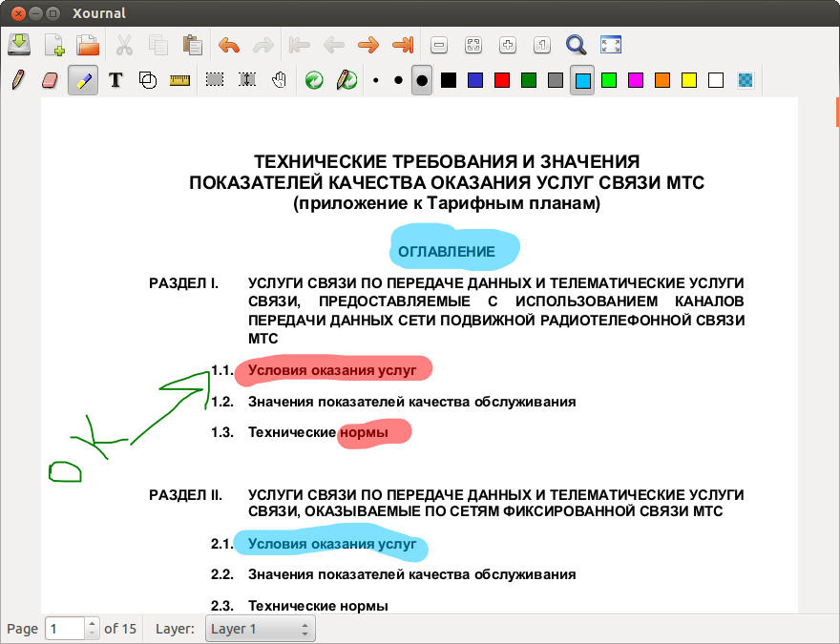Viewport: 840px width, 644px height.
Task: Pick the white color swatch
Action: pyautogui.click(x=716, y=80)
